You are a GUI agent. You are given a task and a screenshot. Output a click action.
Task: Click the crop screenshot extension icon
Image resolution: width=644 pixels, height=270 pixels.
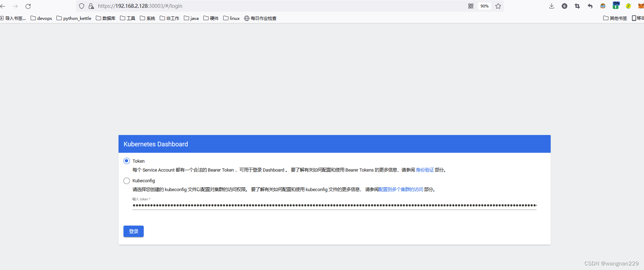[x=577, y=6]
